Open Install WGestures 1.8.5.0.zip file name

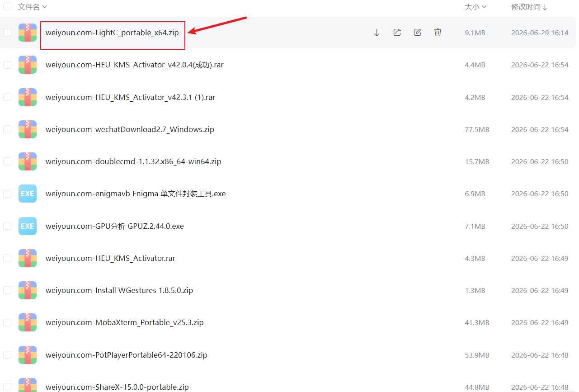point(119,290)
